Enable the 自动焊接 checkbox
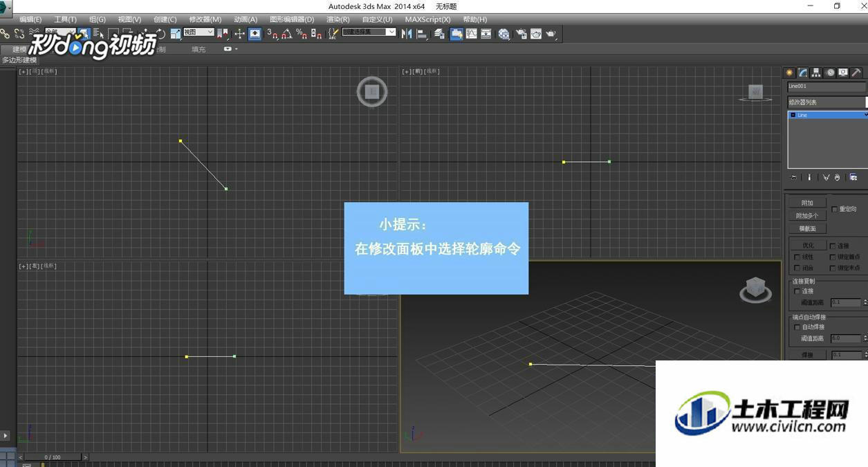The height and width of the screenshot is (467, 868). coord(797,327)
